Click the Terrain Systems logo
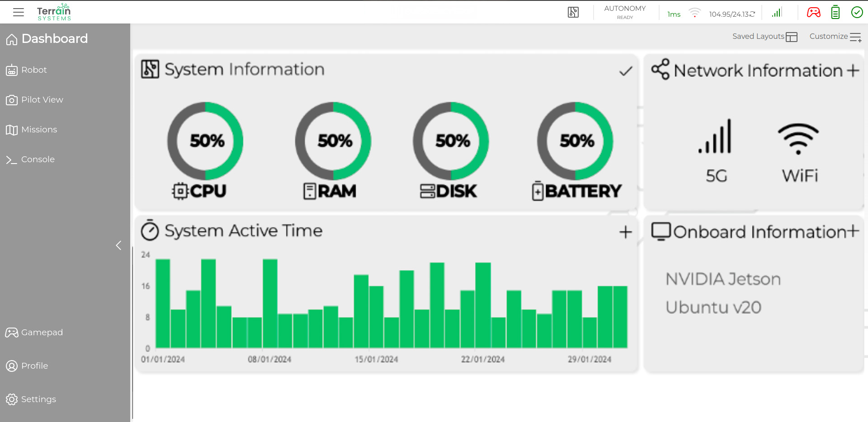 pos(54,12)
